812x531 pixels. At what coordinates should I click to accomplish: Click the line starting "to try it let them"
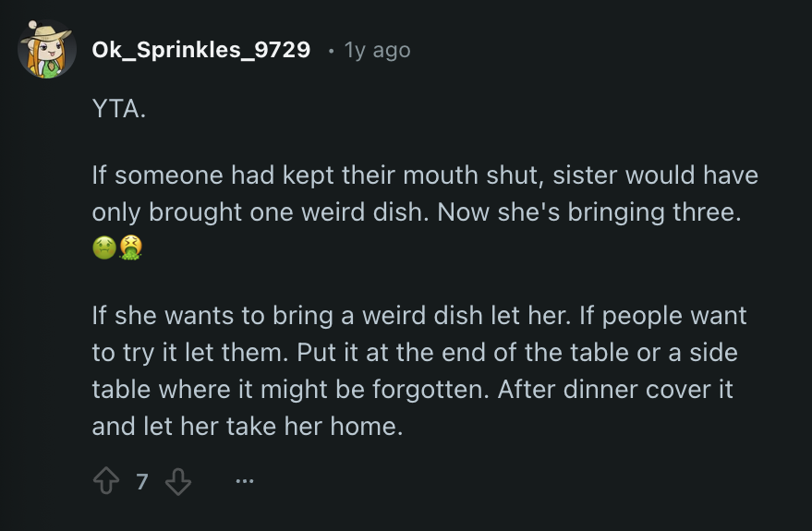(415, 353)
